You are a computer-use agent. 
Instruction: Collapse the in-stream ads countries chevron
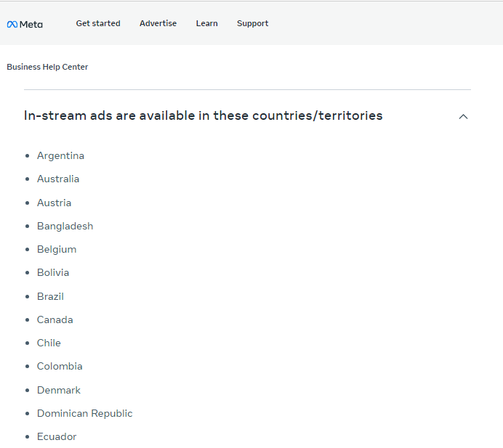coord(463,116)
